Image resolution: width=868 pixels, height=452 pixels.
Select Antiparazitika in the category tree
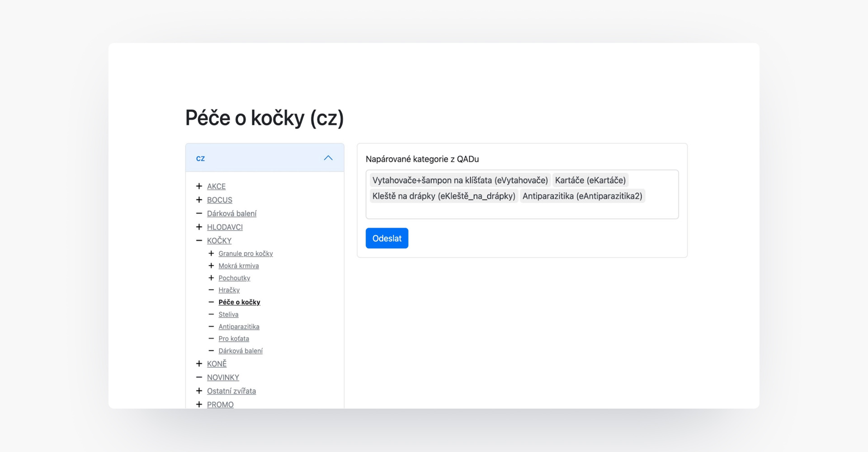239,327
